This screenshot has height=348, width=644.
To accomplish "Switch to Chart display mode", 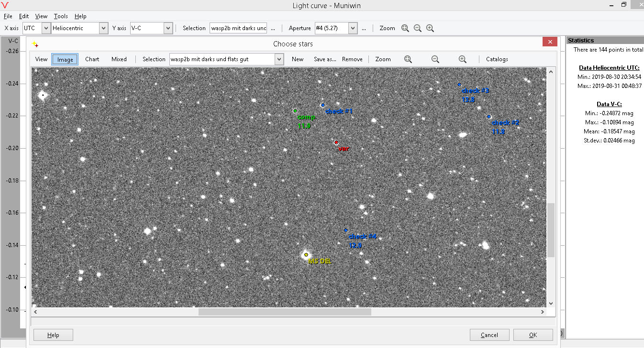I will [x=92, y=59].
